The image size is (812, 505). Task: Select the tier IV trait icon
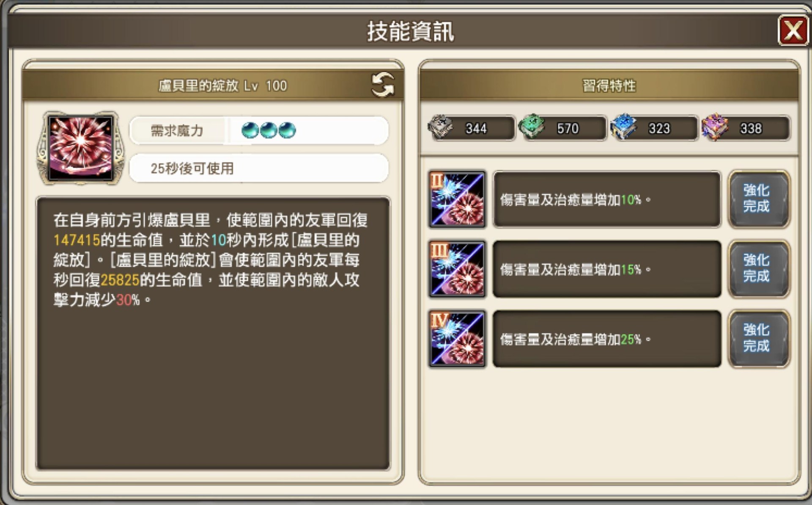point(457,339)
